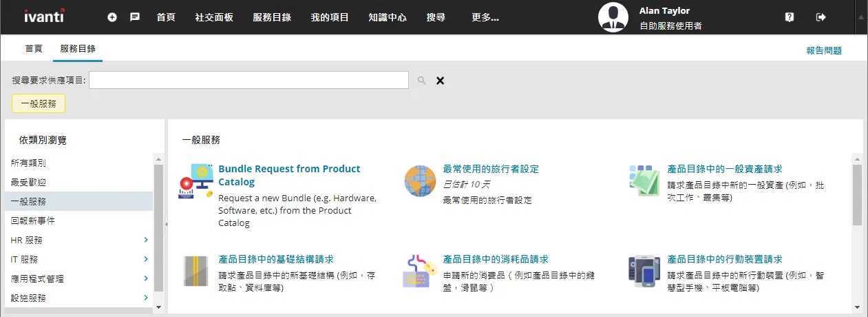Click category list scrollbar up arrow

coord(158,158)
